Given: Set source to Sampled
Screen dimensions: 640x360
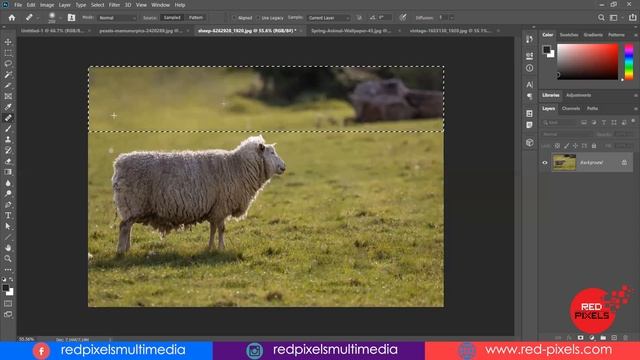Looking at the screenshot, I should pyautogui.click(x=172, y=18).
